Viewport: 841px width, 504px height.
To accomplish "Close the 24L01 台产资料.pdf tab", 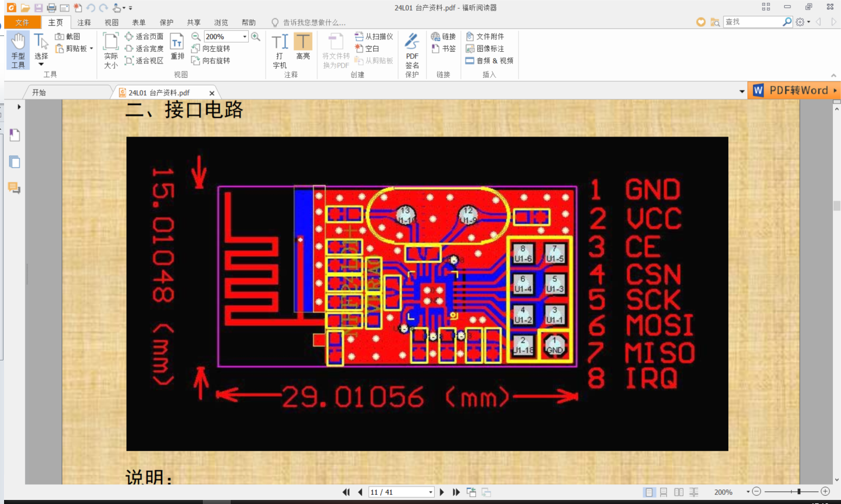I will [212, 93].
